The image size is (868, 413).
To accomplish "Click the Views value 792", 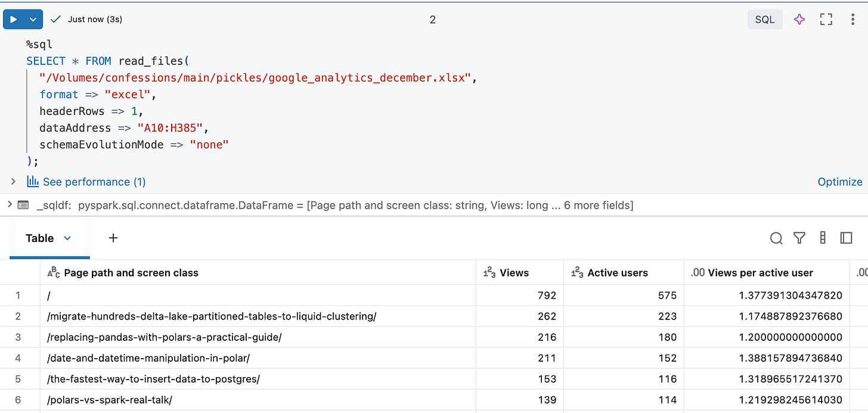I will (x=547, y=295).
